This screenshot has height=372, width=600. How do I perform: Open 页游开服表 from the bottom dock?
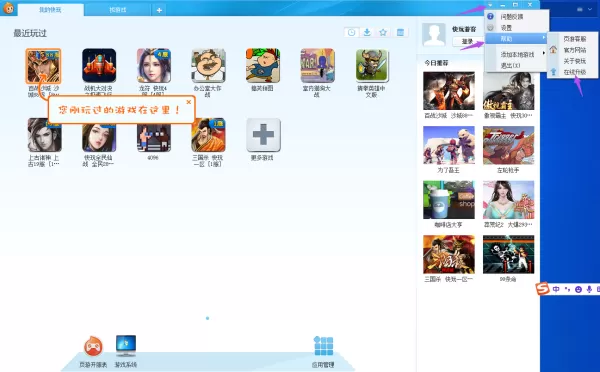[x=93, y=352]
